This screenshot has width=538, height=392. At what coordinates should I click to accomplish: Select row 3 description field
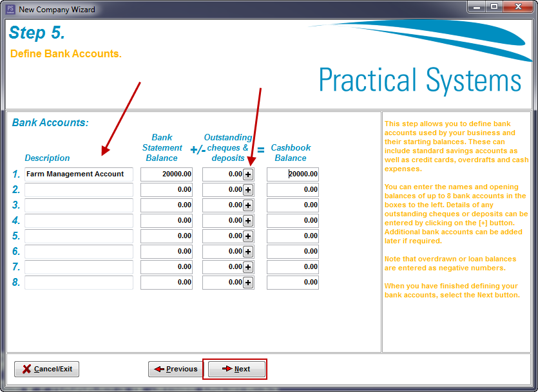click(79, 205)
